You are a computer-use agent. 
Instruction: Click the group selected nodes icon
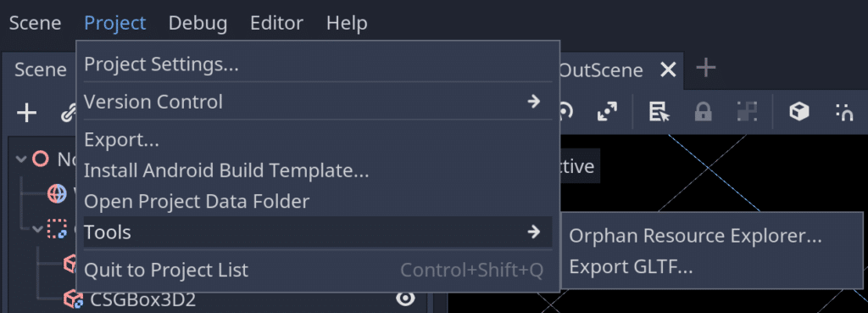tap(746, 113)
